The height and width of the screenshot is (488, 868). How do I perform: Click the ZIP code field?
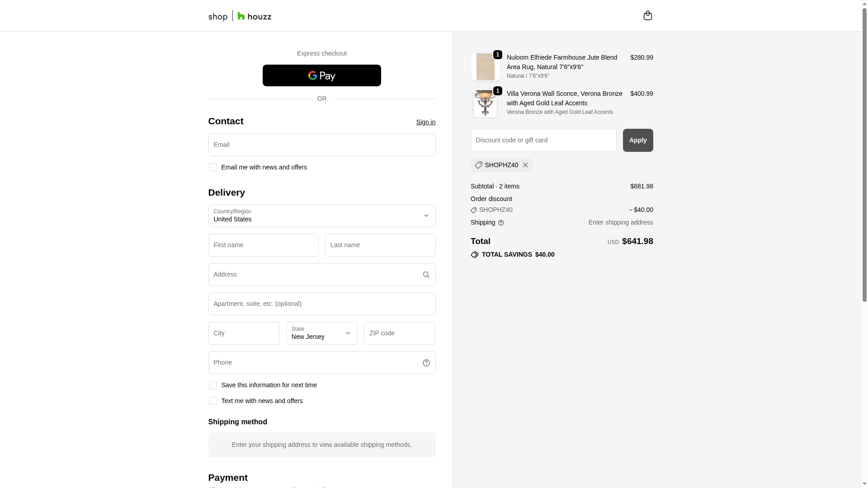coord(399,333)
